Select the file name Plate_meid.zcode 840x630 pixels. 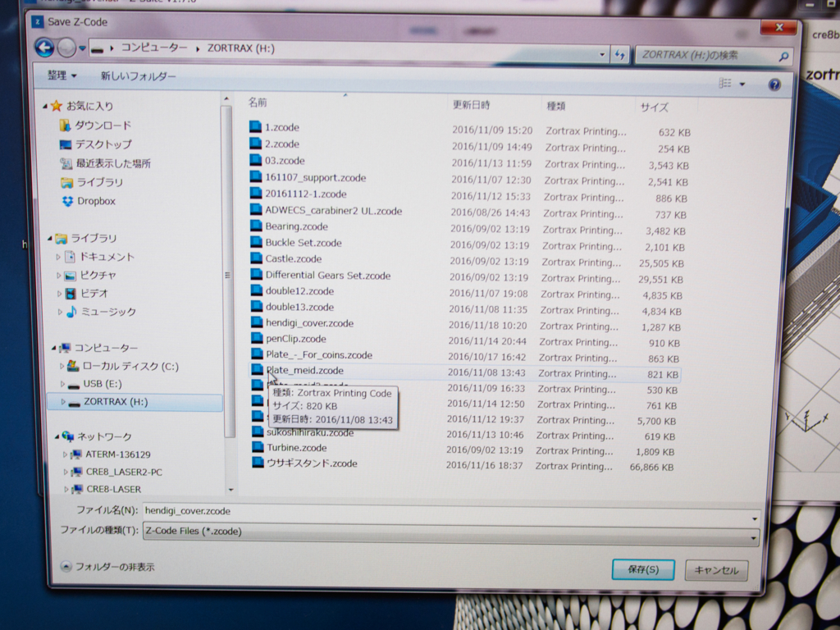(x=305, y=370)
